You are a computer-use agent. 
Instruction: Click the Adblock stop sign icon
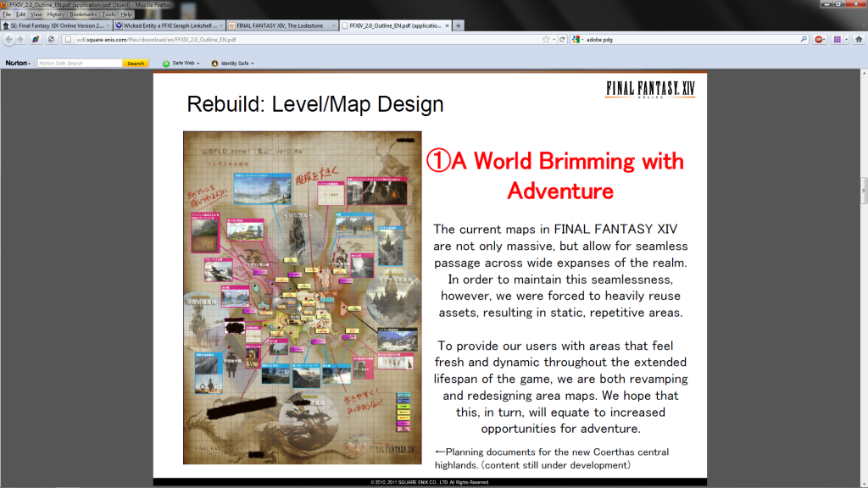pos(819,39)
